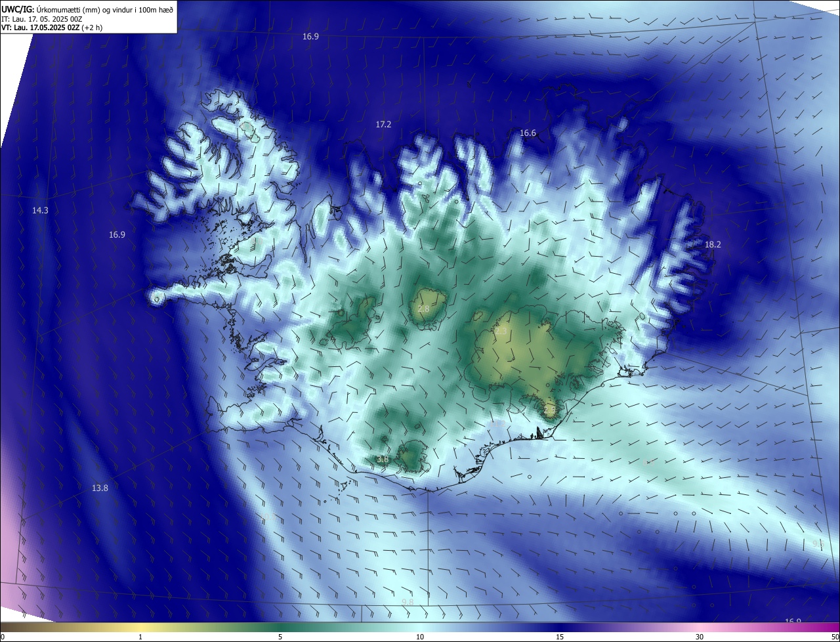
Task: Click the colorbar label 15
Action: pyautogui.click(x=560, y=637)
